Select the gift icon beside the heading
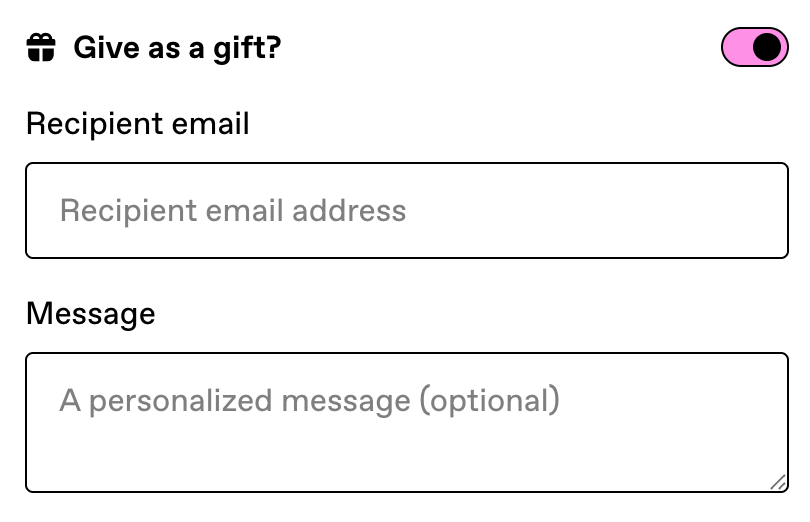Screen dimensions: 810x522 click(x=41, y=48)
